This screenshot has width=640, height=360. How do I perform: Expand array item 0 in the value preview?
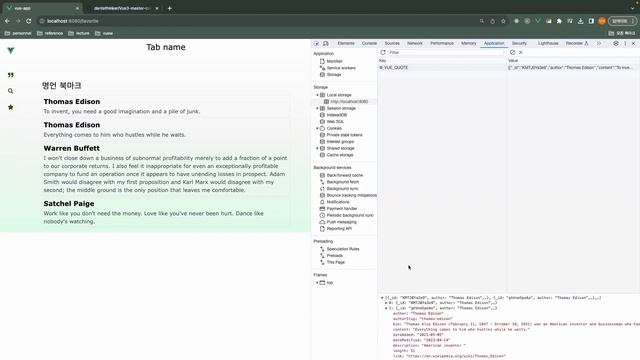point(386,303)
